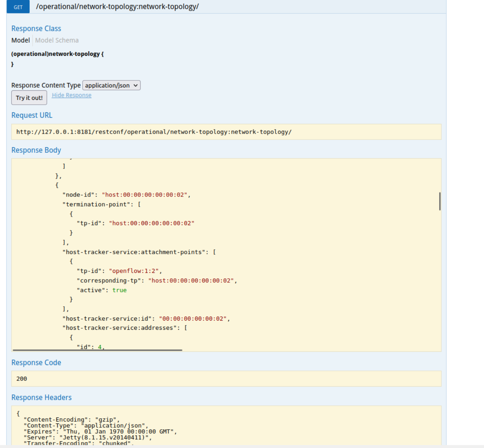This screenshot has height=448, width=484.
Task: Switch to the Model Schema tab
Action: [x=57, y=40]
